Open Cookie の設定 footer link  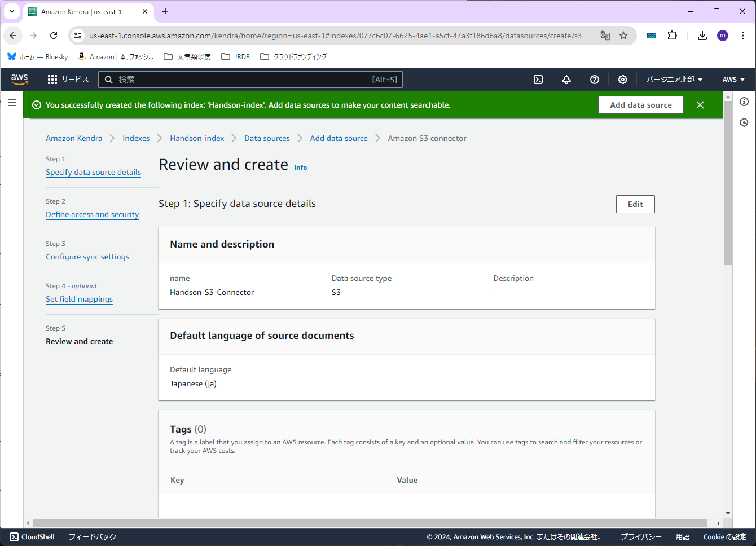coord(725,537)
